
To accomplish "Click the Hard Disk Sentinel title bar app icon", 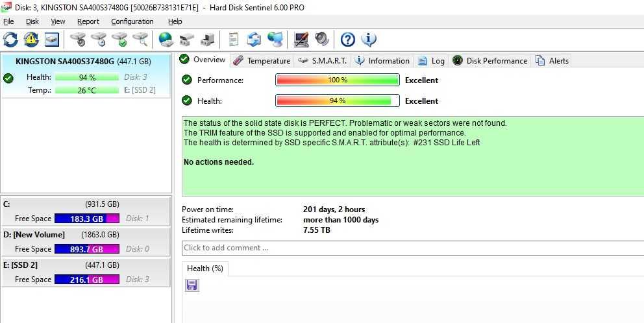I will (x=6, y=7).
